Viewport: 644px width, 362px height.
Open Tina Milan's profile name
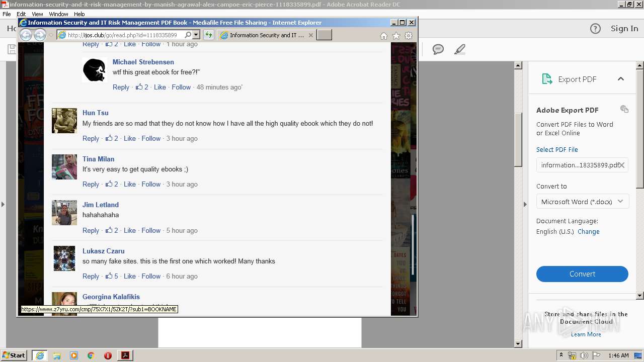pyautogui.click(x=99, y=159)
